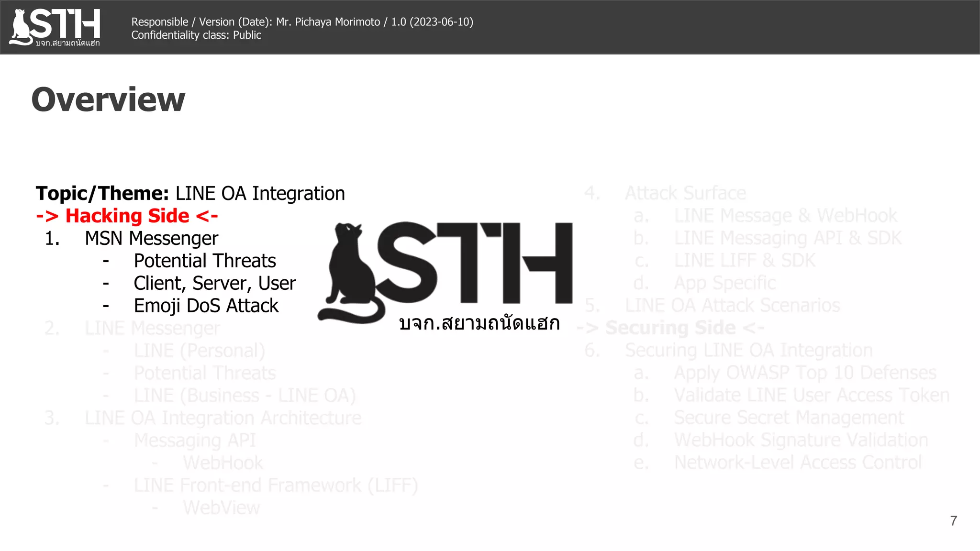Select the 'MSN Messenger' list item
This screenshot has height=551, width=980.
click(x=151, y=238)
